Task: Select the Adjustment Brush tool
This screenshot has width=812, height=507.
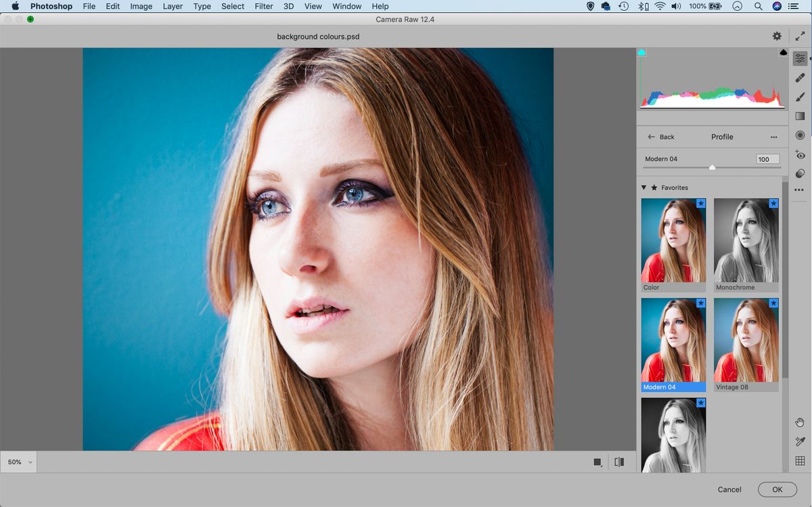Action: (x=800, y=96)
